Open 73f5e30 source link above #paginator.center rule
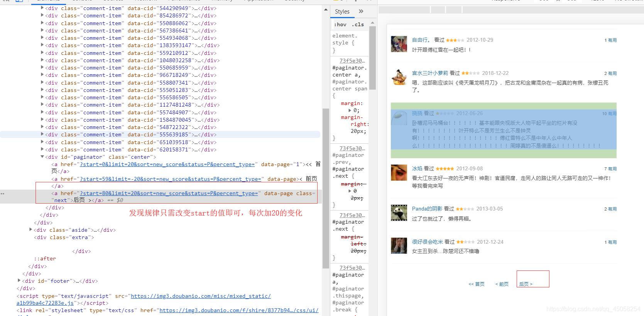The height and width of the screenshot is (316, 644). (x=352, y=61)
